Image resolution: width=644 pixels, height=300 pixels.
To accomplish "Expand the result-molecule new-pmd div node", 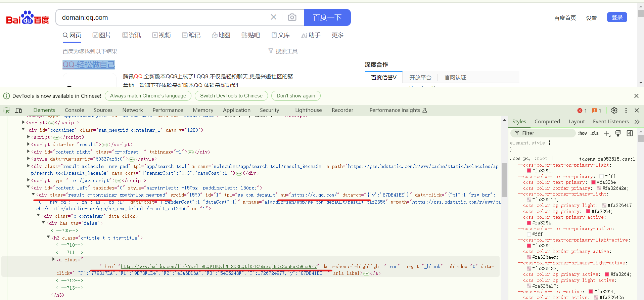I will 28,166.
